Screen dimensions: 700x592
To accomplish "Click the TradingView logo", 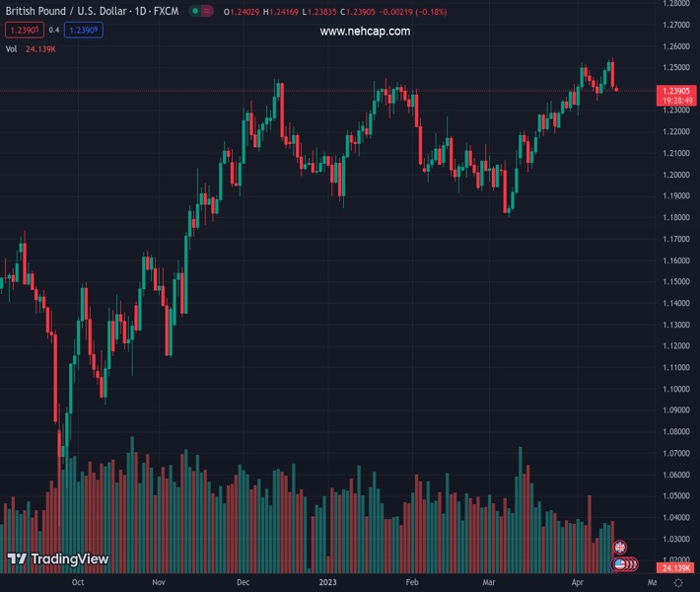I will (57, 559).
